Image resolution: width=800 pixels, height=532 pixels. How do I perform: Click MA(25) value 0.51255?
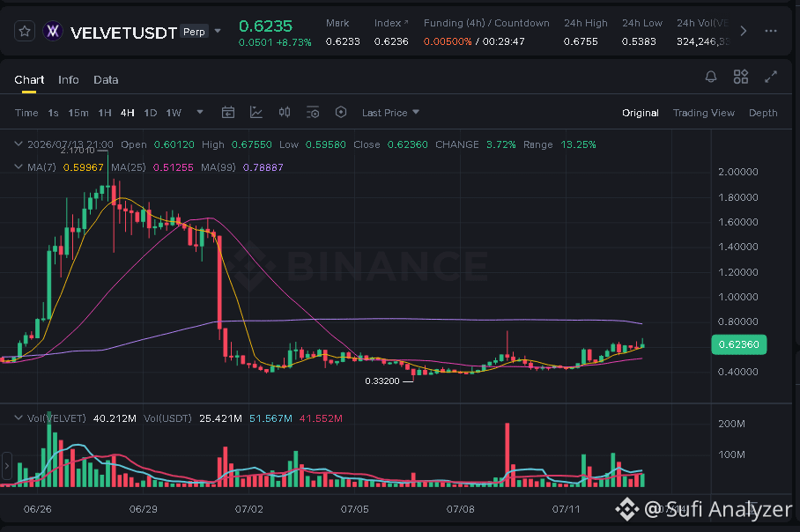point(173,167)
